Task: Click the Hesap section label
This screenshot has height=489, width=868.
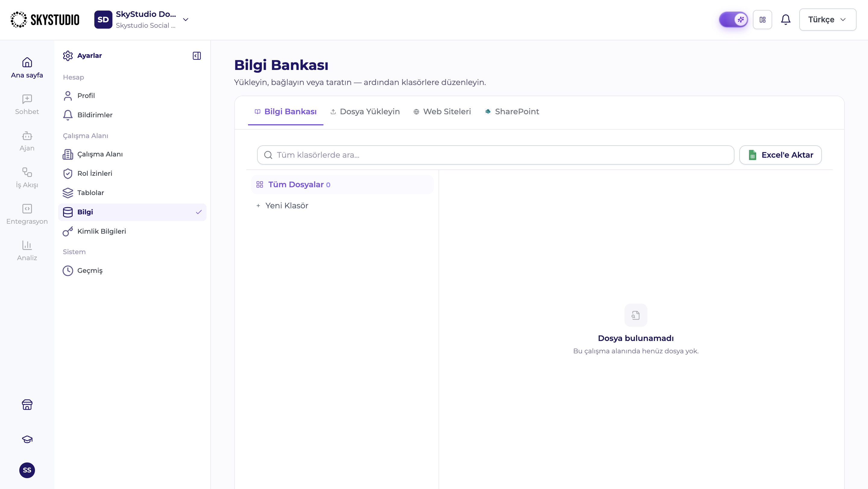Action: point(74,77)
